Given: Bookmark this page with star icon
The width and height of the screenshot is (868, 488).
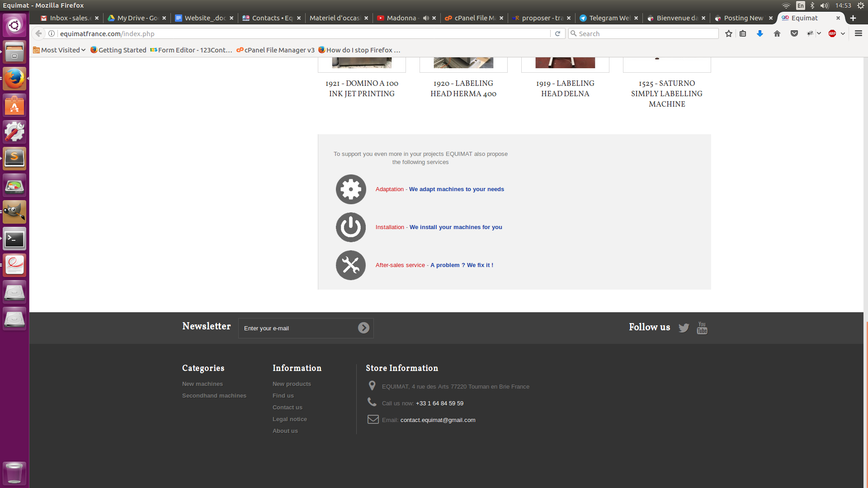Looking at the screenshot, I should [728, 34].
